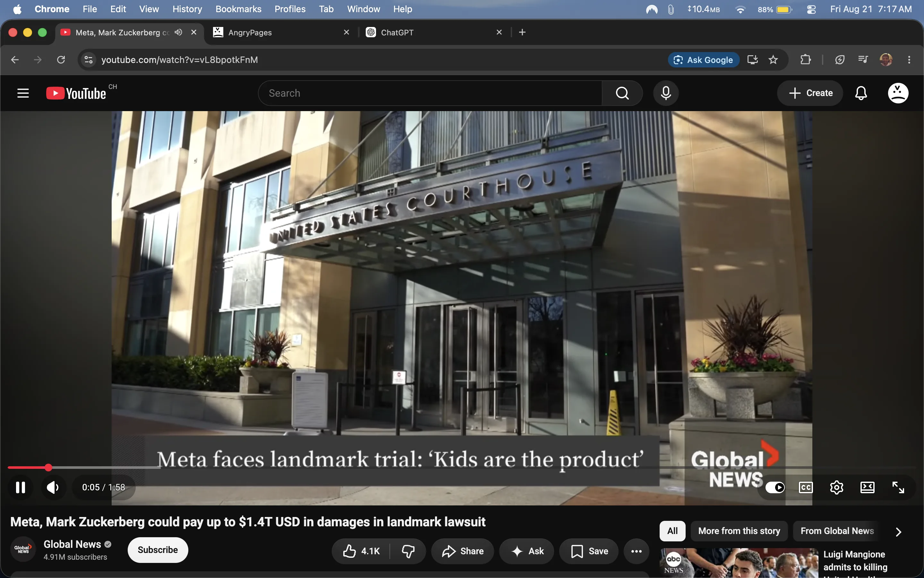Go back in Chrome
This screenshot has width=924, height=578.
[x=15, y=60]
